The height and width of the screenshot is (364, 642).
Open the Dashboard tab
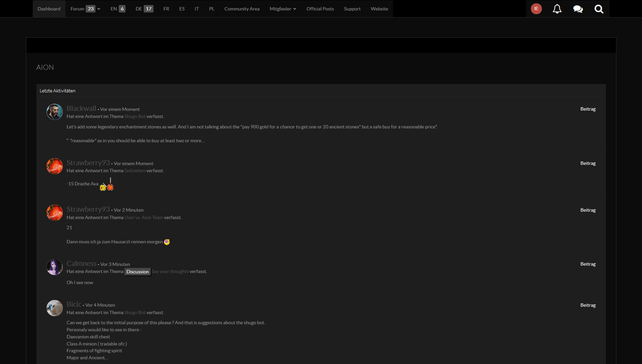coord(49,9)
